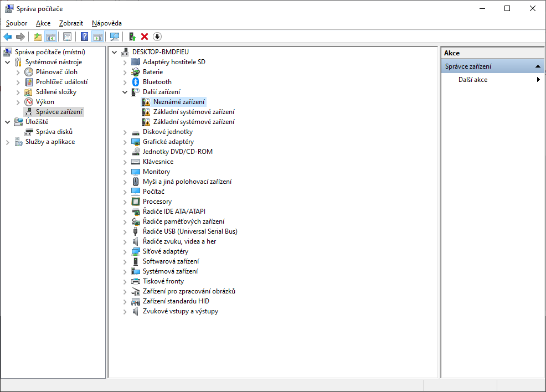Expand the Monitory category
The height and width of the screenshot is (392, 546).
pos(125,172)
